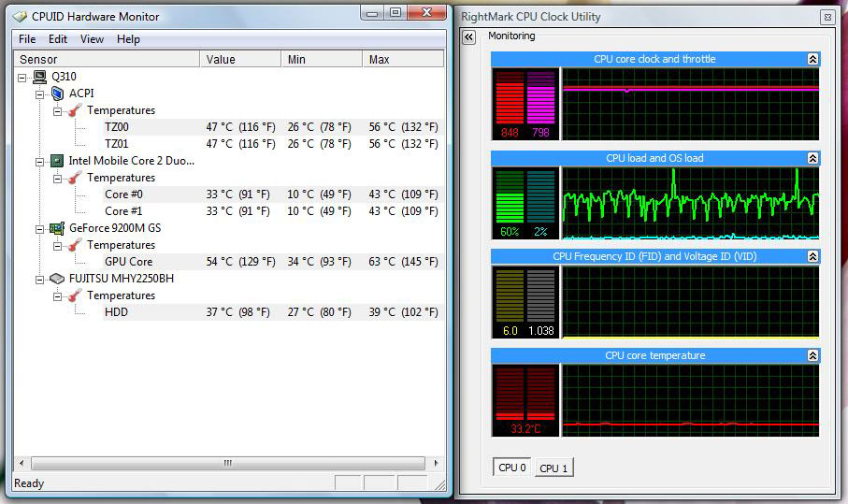
Task: Click the Max column header
Action: point(404,59)
